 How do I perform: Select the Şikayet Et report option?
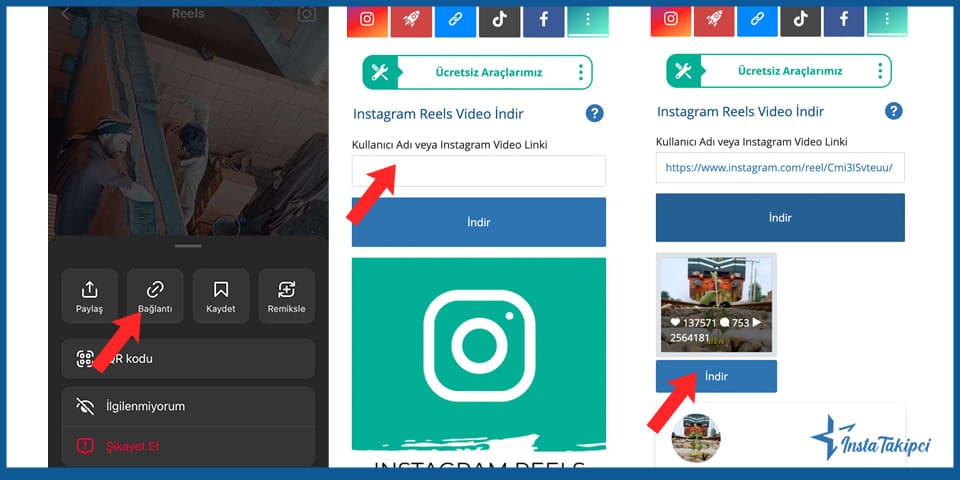click(x=188, y=446)
